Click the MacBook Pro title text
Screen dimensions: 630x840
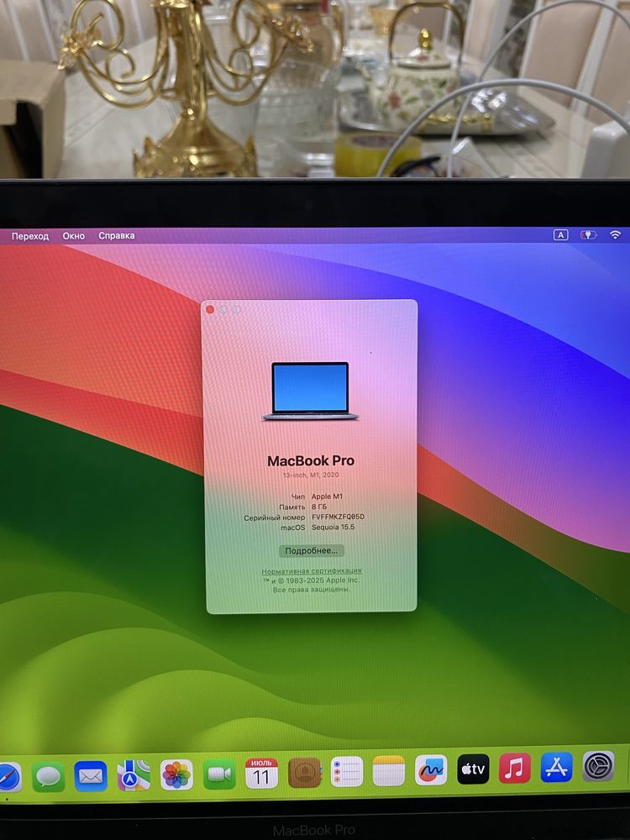pyautogui.click(x=311, y=460)
